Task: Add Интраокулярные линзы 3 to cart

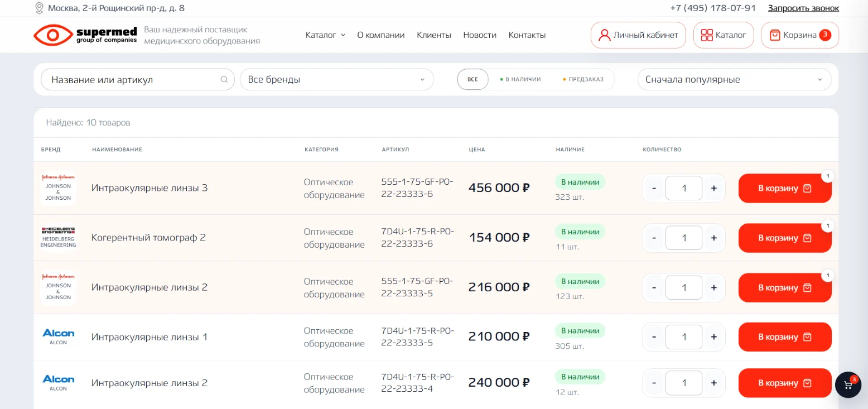Action: point(785,188)
